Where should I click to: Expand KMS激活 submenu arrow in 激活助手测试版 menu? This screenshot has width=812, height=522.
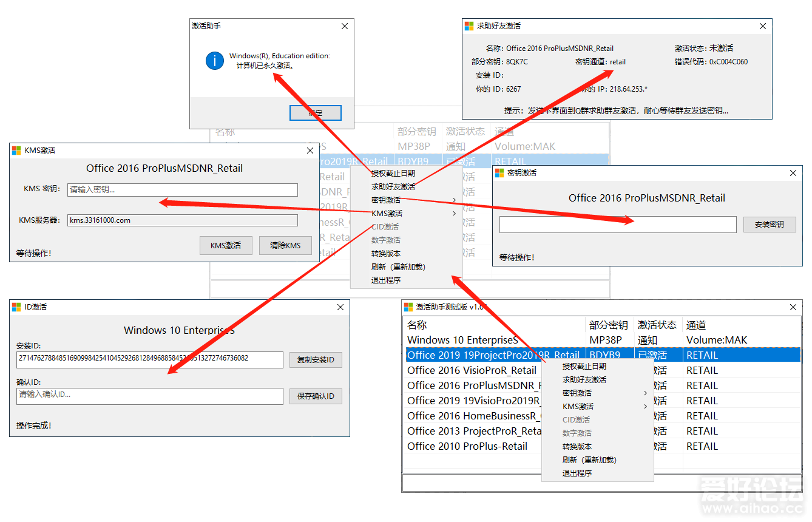pyautogui.click(x=645, y=407)
